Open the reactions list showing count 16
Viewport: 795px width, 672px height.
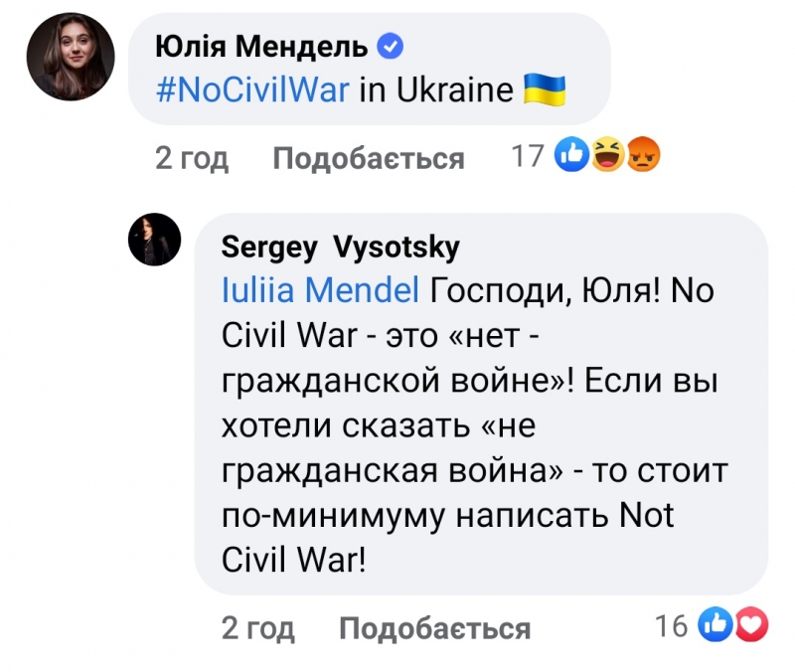pyautogui.click(x=673, y=626)
